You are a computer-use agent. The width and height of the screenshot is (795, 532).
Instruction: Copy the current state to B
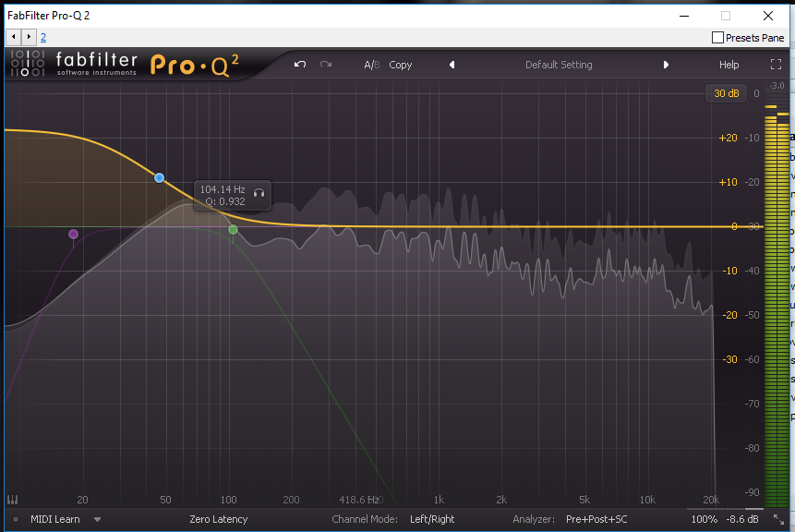pos(401,65)
